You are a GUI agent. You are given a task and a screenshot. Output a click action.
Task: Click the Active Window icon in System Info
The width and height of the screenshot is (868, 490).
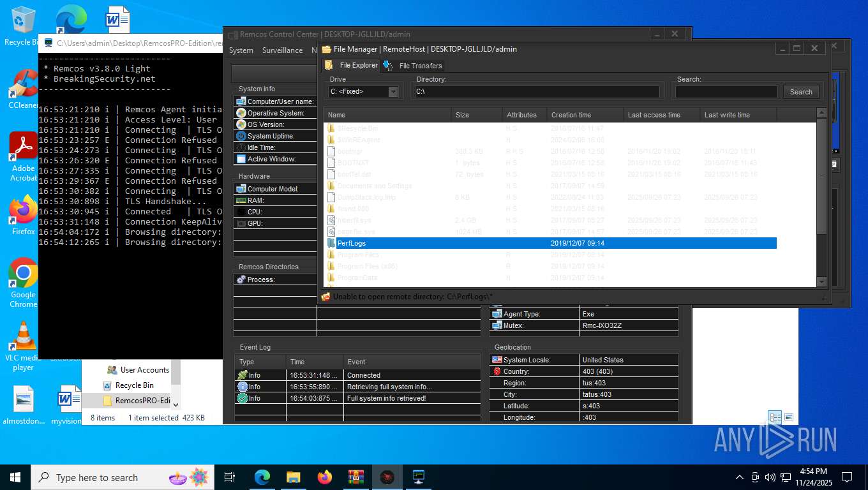[x=241, y=159]
